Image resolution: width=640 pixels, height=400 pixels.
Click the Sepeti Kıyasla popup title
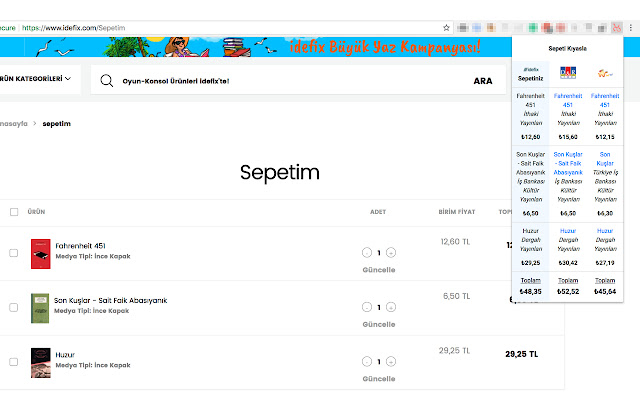pyautogui.click(x=567, y=49)
